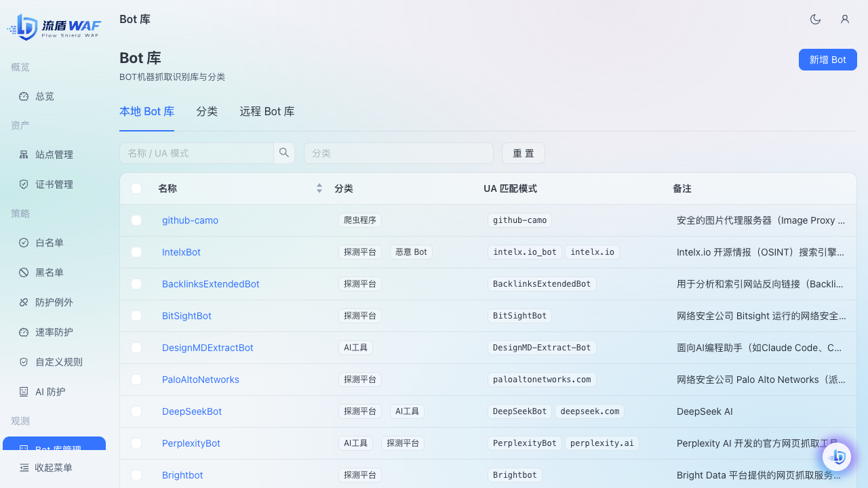Click the deepseek.com UA pattern tag
Viewport: 868px width, 488px height.
589,411
